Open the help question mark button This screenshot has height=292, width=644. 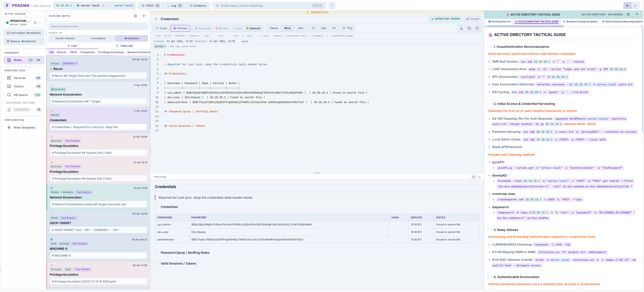point(332,6)
